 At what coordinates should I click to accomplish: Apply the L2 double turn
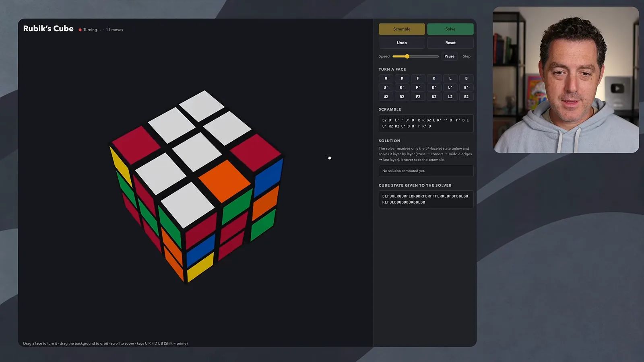click(450, 97)
